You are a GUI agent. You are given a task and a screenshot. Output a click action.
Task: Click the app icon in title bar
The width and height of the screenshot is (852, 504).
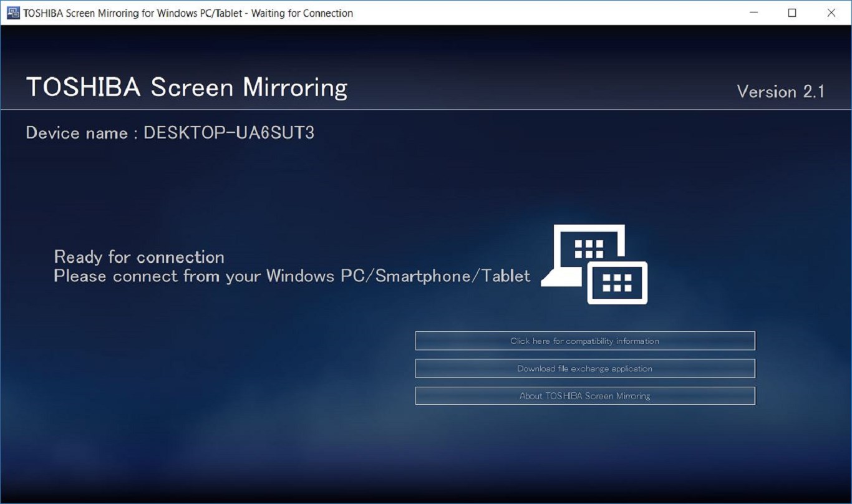tap(13, 12)
